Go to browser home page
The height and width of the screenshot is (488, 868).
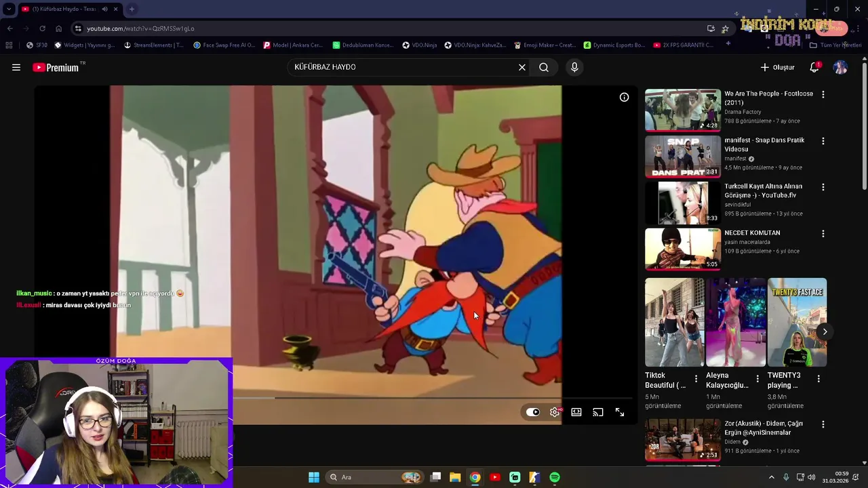point(58,28)
